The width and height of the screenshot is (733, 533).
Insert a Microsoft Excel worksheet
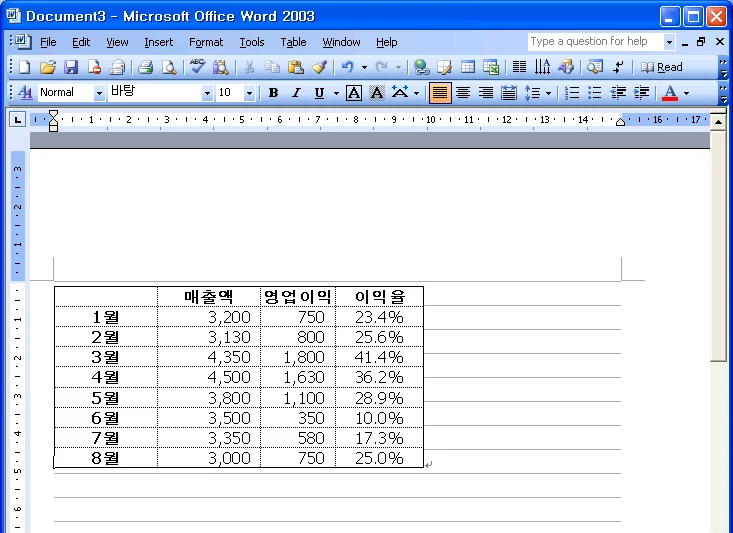[x=491, y=67]
